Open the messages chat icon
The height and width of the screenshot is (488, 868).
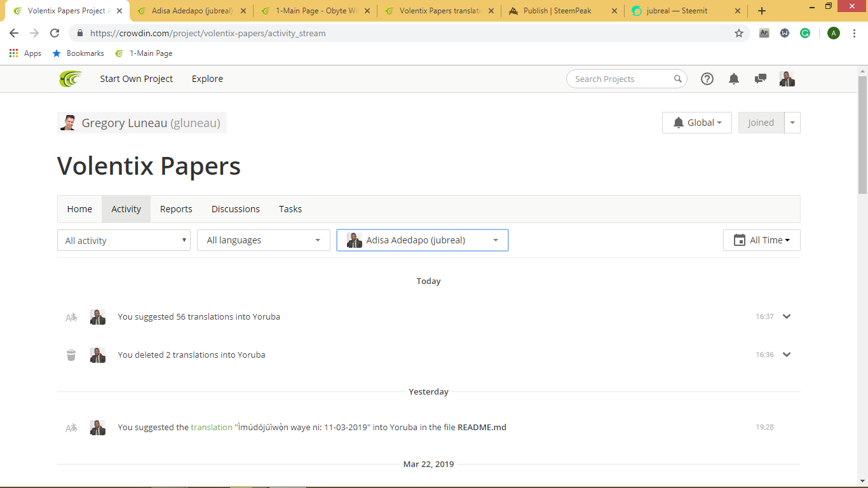pyautogui.click(x=760, y=79)
